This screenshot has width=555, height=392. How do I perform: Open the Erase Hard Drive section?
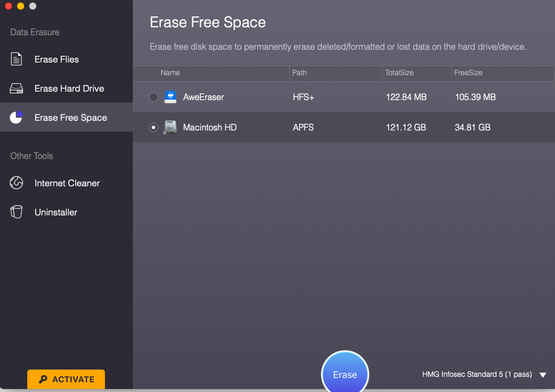67,88
